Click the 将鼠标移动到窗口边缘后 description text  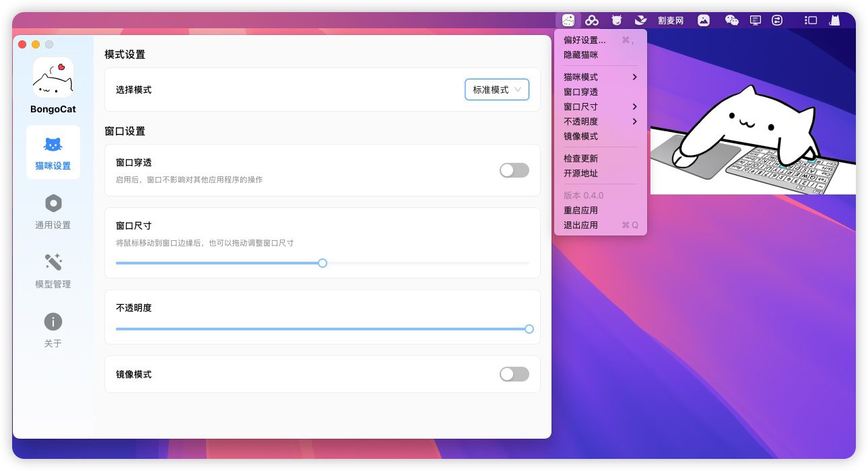click(205, 243)
